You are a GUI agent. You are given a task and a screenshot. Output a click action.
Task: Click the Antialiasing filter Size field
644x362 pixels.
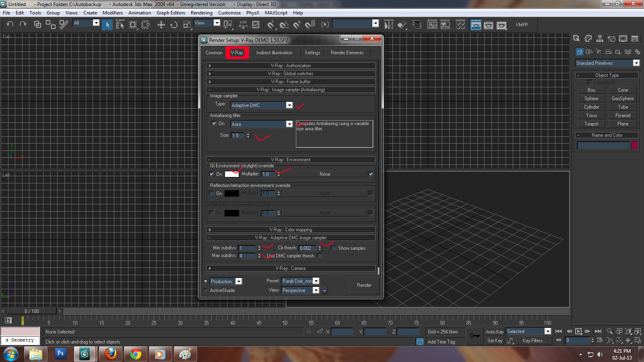click(x=238, y=136)
